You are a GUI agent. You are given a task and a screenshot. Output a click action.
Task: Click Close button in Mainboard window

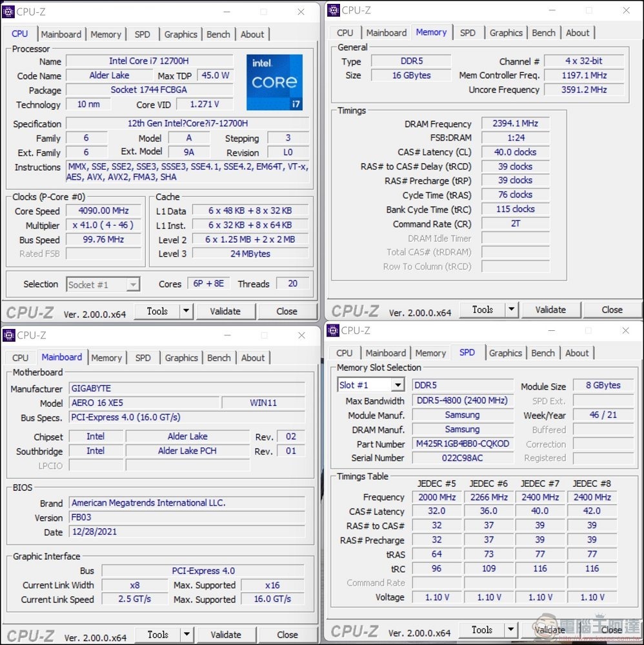pyautogui.click(x=287, y=634)
